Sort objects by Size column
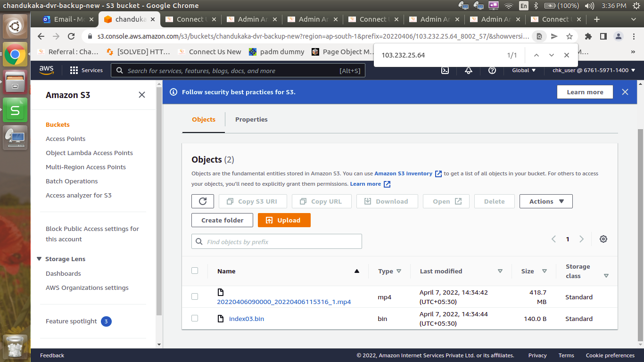This screenshot has height=362, width=644. [x=545, y=271]
